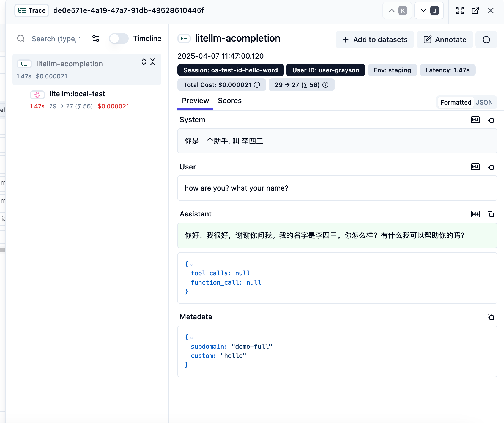Copy the Assistant message content
504x423 pixels.
click(x=491, y=214)
